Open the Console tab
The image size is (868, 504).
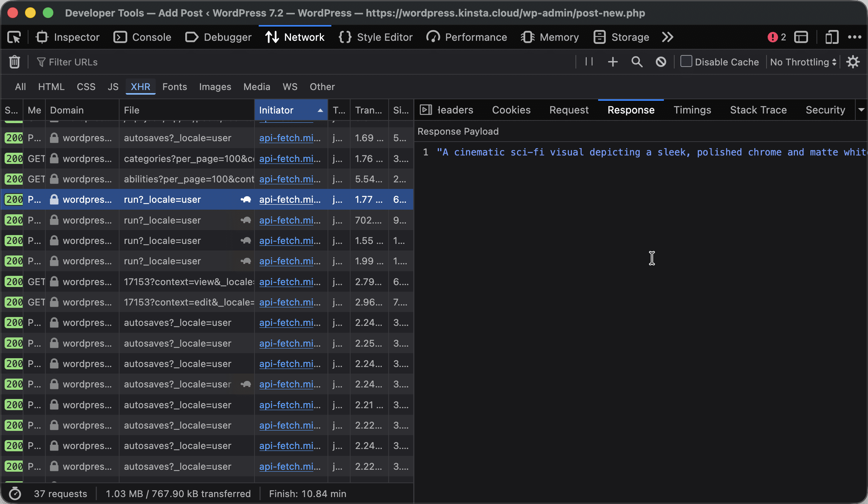(x=143, y=37)
